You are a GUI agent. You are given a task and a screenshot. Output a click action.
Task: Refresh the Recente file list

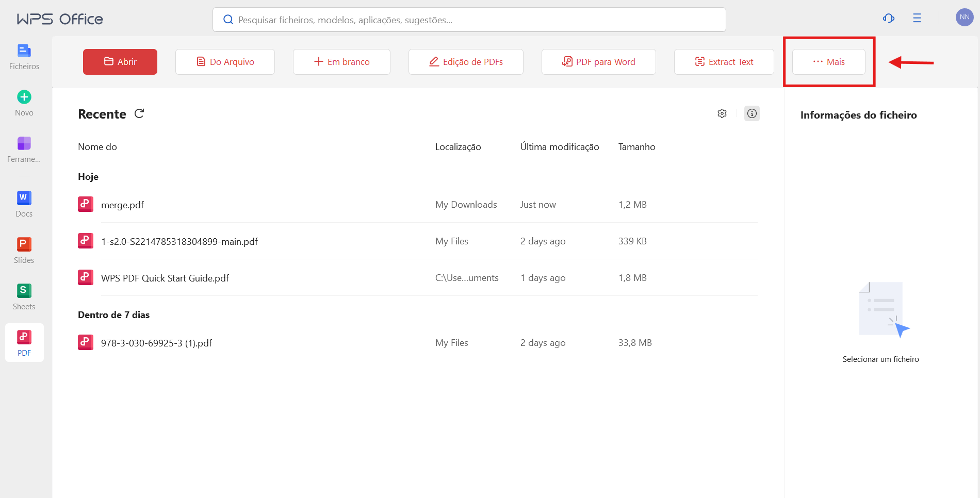tap(139, 113)
